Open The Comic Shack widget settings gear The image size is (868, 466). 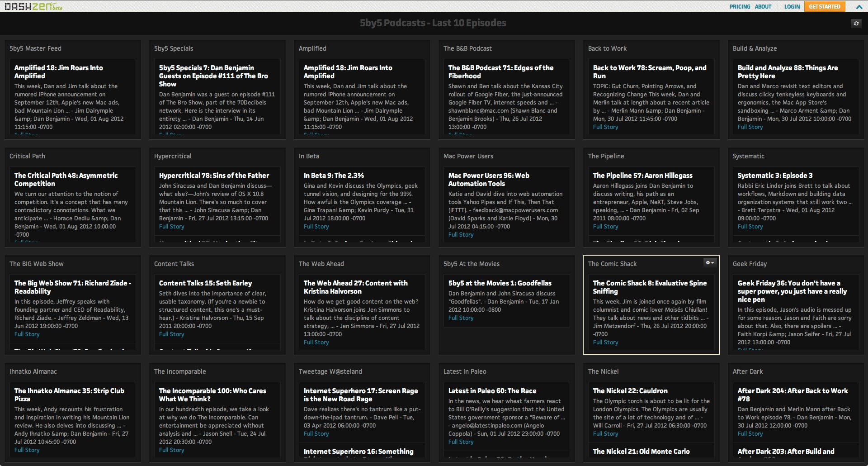[710, 263]
